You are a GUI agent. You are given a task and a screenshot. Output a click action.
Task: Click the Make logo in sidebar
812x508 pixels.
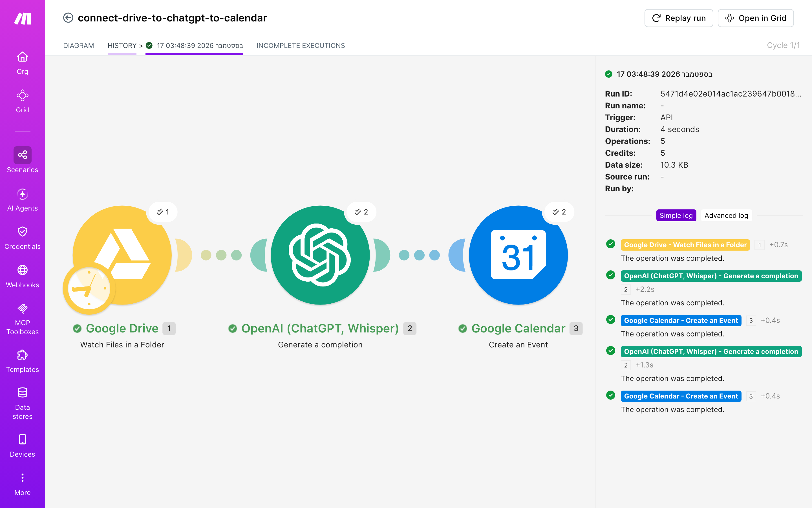click(23, 18)
